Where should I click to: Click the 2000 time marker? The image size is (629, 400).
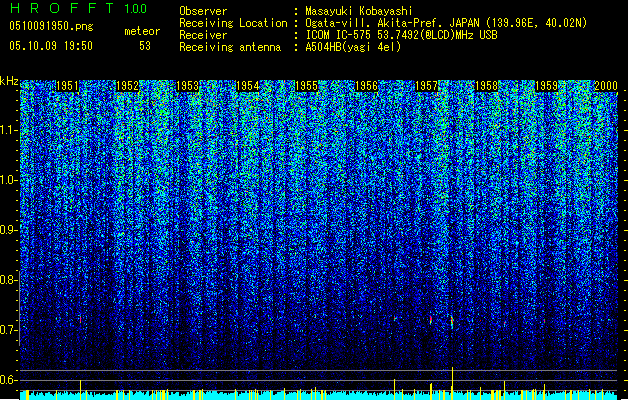[606, 86]
